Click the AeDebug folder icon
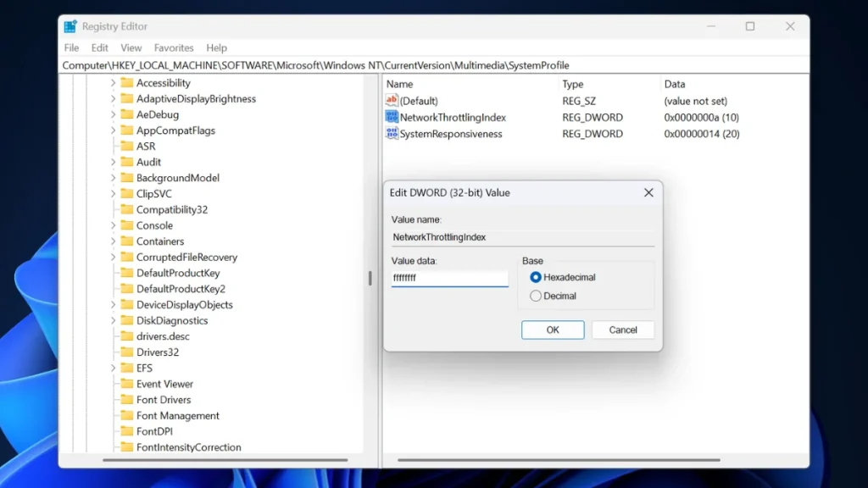 tap(127, 114)
